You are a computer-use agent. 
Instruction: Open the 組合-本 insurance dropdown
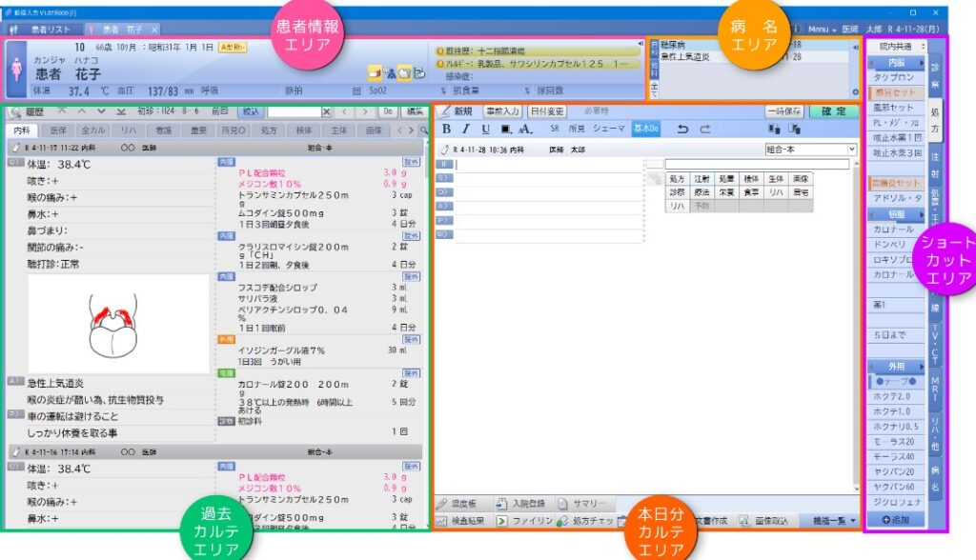tap(810, 150)
